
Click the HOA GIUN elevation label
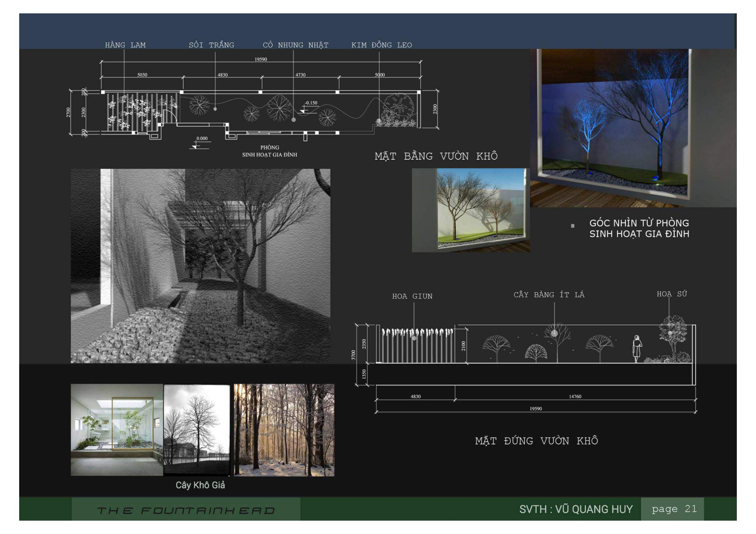click(x=412, y=296)
